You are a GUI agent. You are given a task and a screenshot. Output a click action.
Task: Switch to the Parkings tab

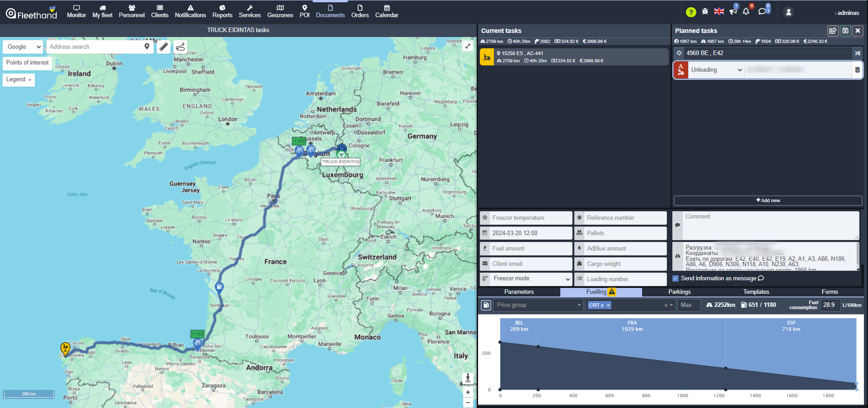[680, 292]
